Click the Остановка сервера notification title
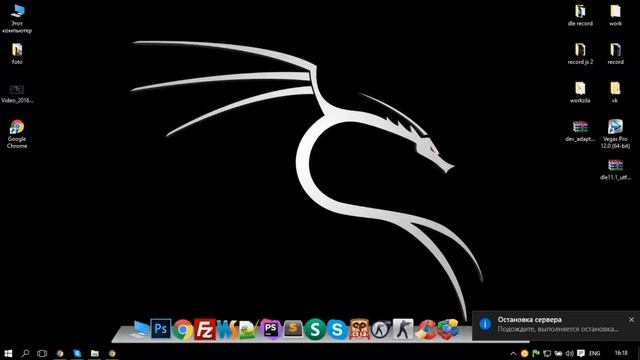 [529, 320]
